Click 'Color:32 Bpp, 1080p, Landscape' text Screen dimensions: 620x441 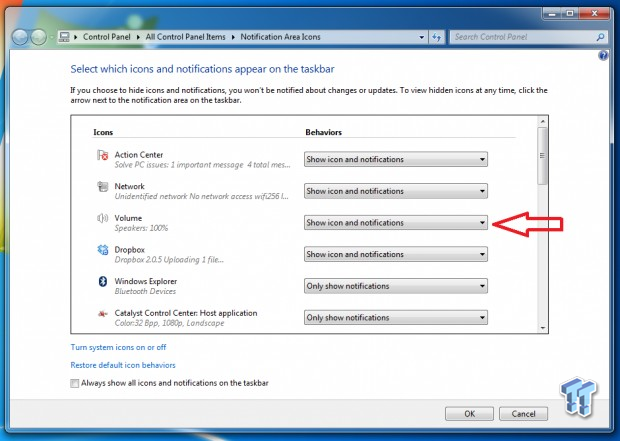point(169,323)
